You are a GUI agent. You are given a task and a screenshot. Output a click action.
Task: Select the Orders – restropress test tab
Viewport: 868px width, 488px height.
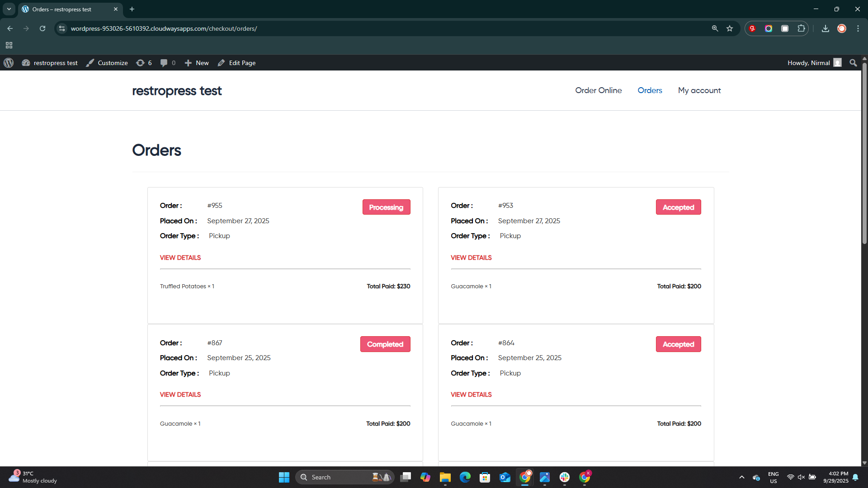pyautogui.click(x=63, y=9)
